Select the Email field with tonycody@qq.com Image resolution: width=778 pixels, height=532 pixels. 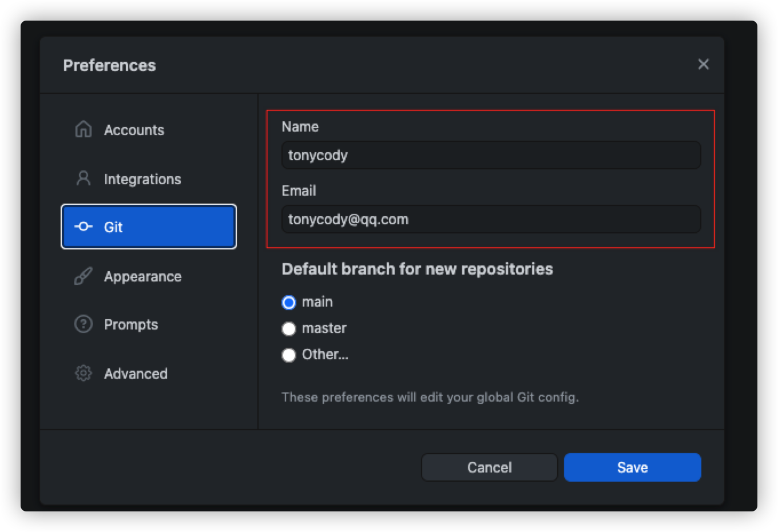point(491,219)
